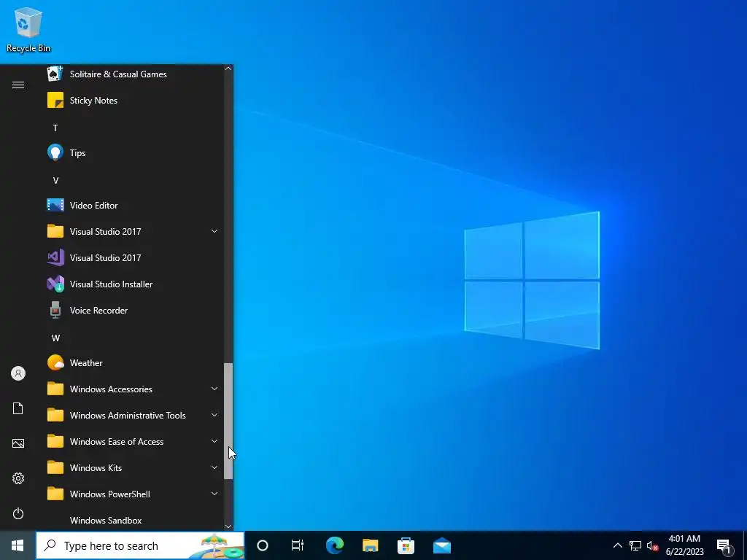Screen dimensions: 747x560
Task: Open Mail app from taskbar
Action: pyautogui.click(x=441, y=545)
